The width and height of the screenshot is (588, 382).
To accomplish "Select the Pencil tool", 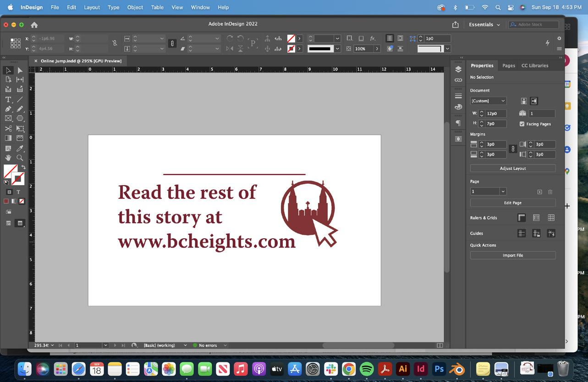I will (x=20, y=109).
